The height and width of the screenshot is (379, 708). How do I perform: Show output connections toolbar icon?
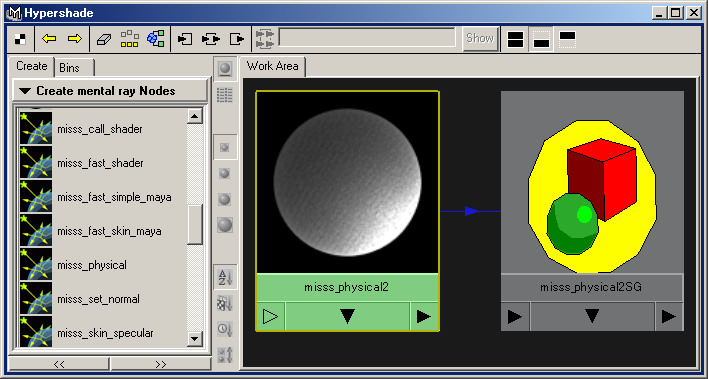pos(237,39)
